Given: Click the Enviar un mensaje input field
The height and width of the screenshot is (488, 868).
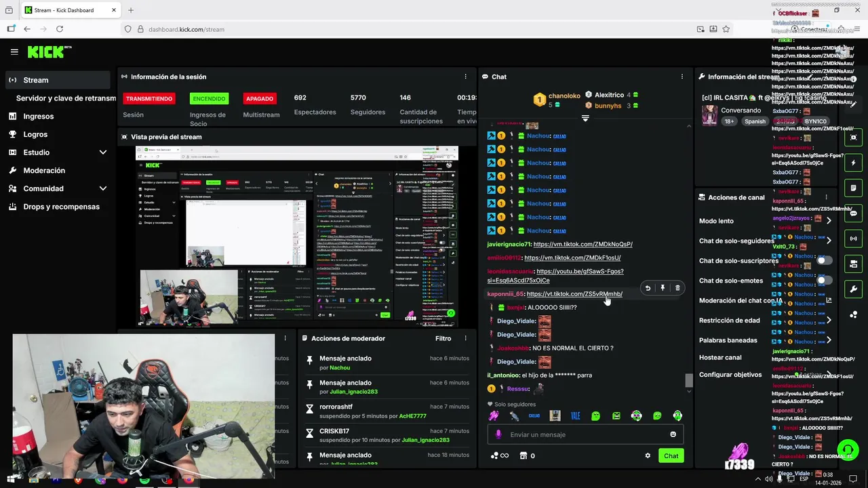Looking at the screenshot, I should [585, 434].
